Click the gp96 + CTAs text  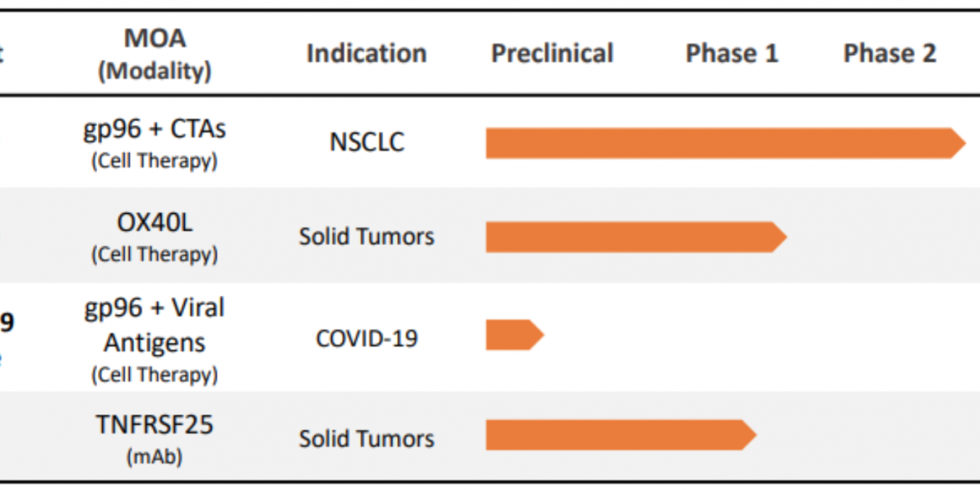tap(155, 129)
